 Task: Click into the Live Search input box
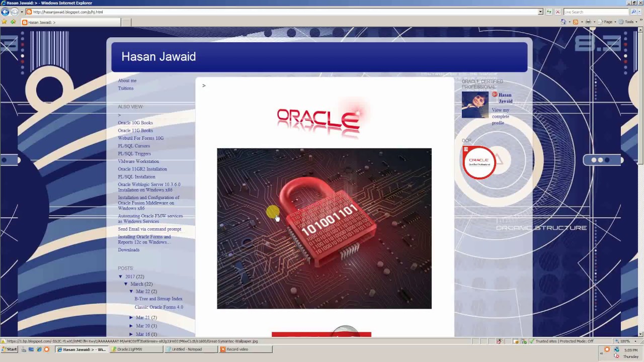(x=596, y=12)
